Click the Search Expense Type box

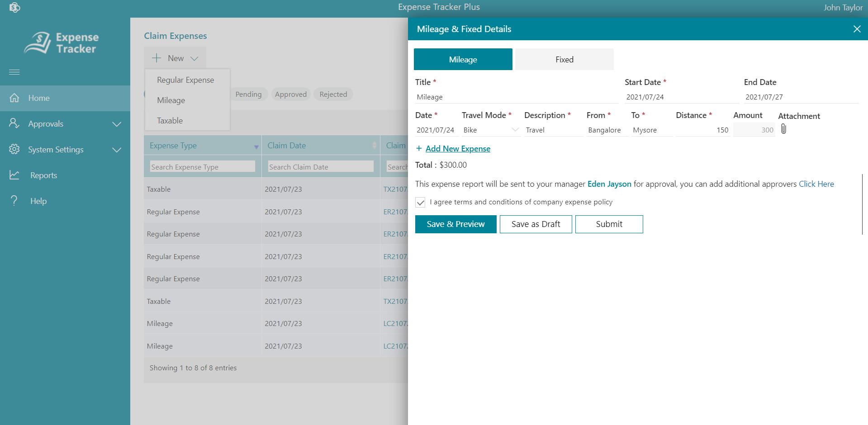203,166
